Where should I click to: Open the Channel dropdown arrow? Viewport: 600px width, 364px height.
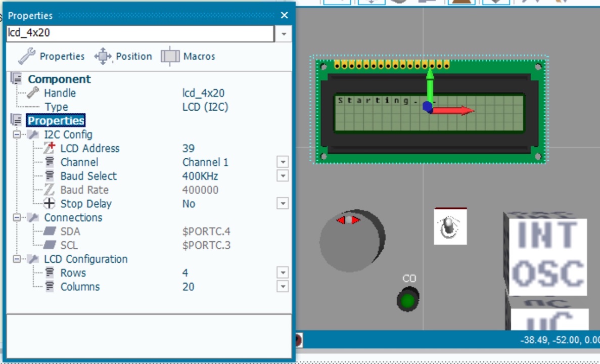pos(283,162)
